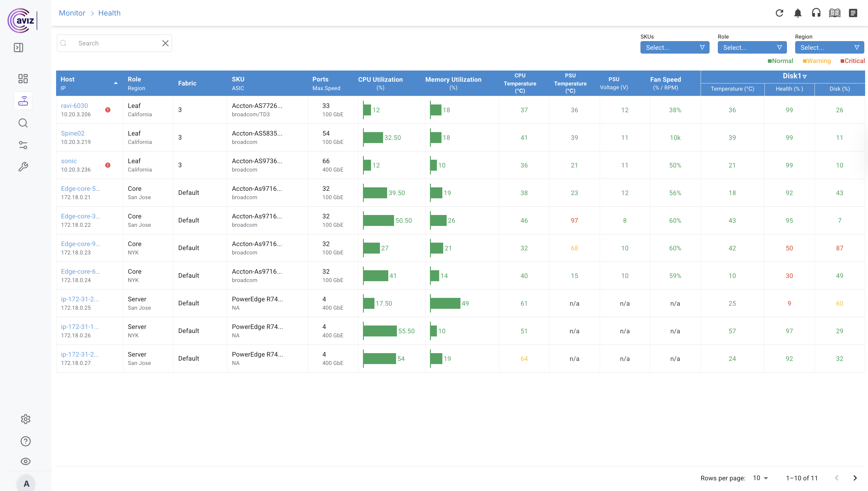The width and height of the screenshot is (868, 491).
Task: Toggle the eye visibility icon in sidebar
Action: (x=26, y=461)
